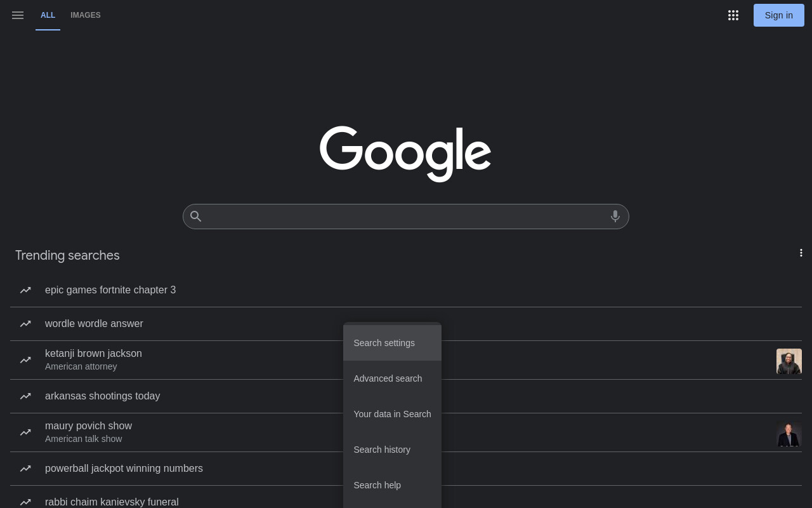
Task: Click trend arrow beside ketanji brown jackson
Action: coord(25,360)
